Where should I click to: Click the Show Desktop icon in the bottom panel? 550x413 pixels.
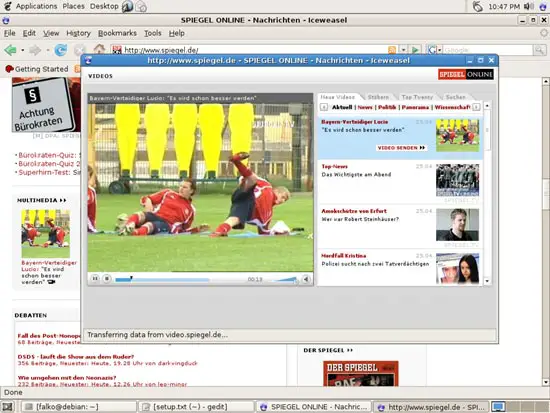click(7, 407)
